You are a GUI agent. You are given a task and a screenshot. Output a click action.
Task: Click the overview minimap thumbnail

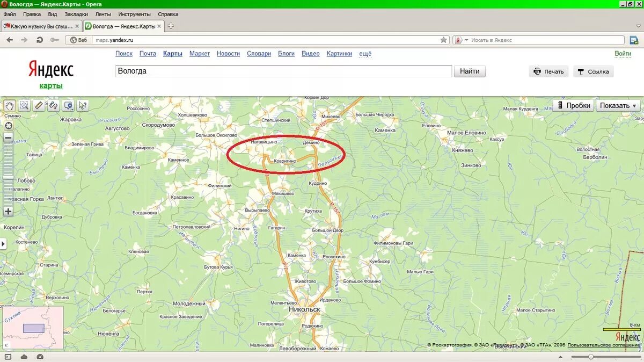pos(33,328)
